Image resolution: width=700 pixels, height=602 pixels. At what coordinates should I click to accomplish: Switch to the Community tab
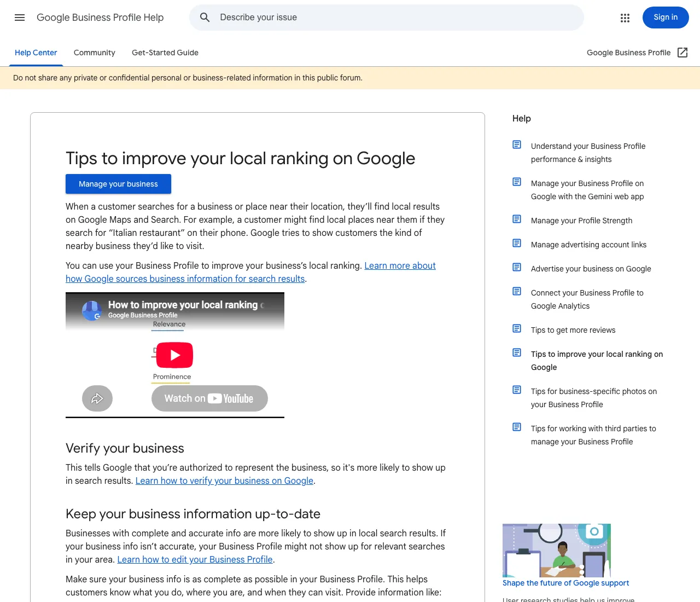(95, 53)
